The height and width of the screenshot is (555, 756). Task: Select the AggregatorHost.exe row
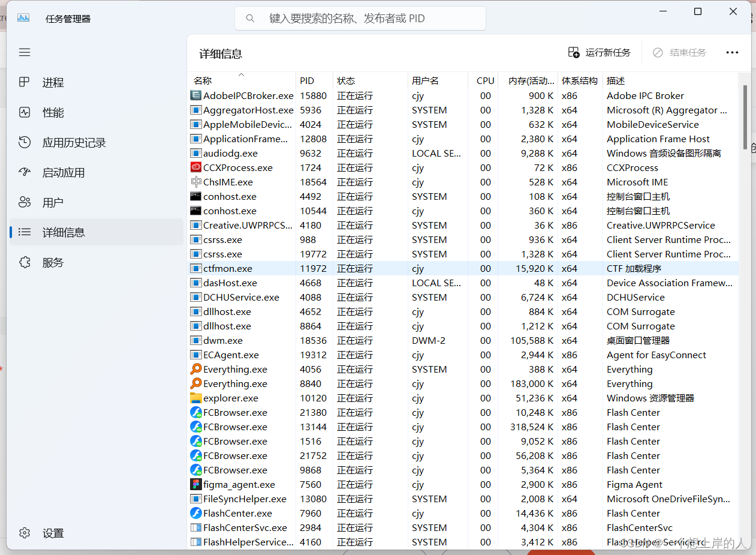point(463,110)
